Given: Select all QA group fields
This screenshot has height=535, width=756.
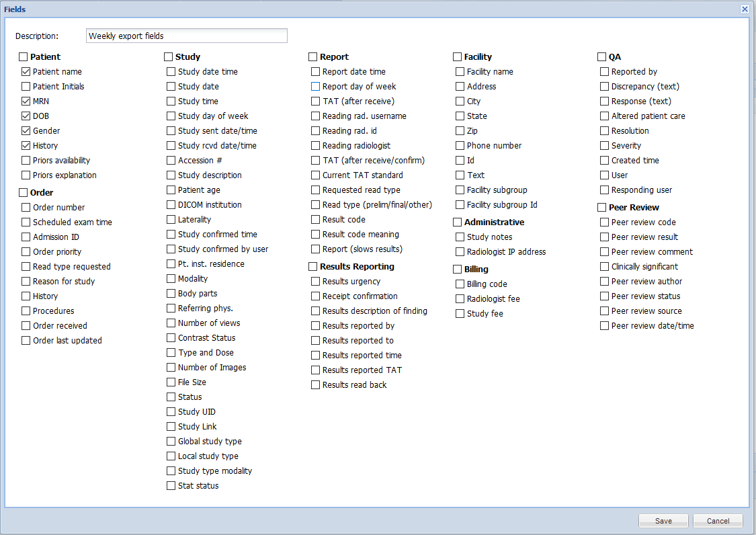Looking at the screenshot, I should pos(601,57).
